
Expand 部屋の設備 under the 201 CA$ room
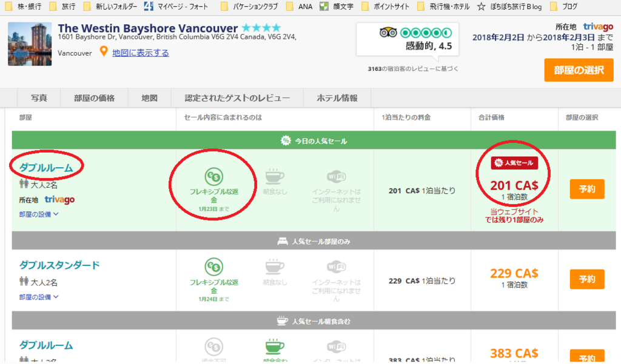tap(39, 214)
